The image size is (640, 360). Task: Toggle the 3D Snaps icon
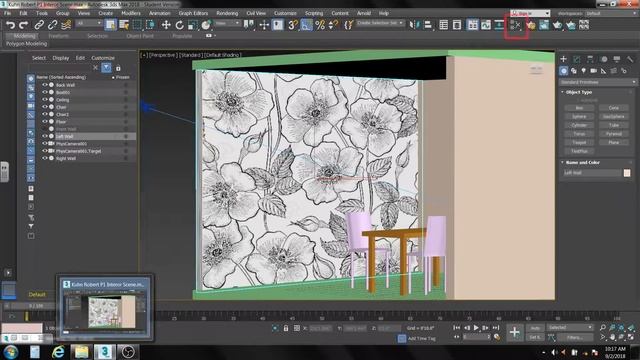pyautogui.click(x=293, y=25)
